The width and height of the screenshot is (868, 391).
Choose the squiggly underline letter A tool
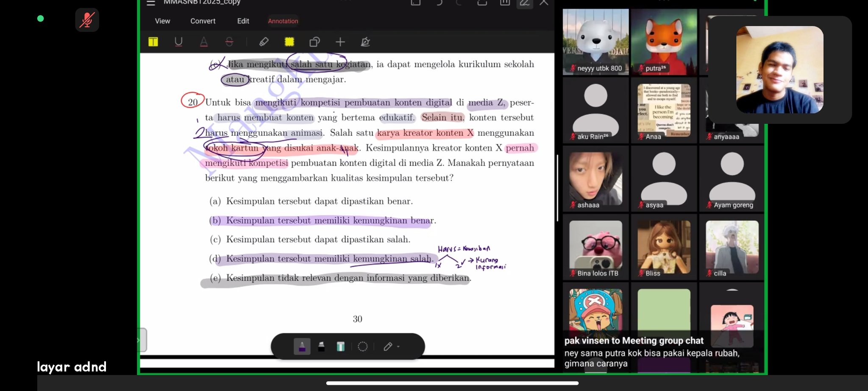click(204, 42)
